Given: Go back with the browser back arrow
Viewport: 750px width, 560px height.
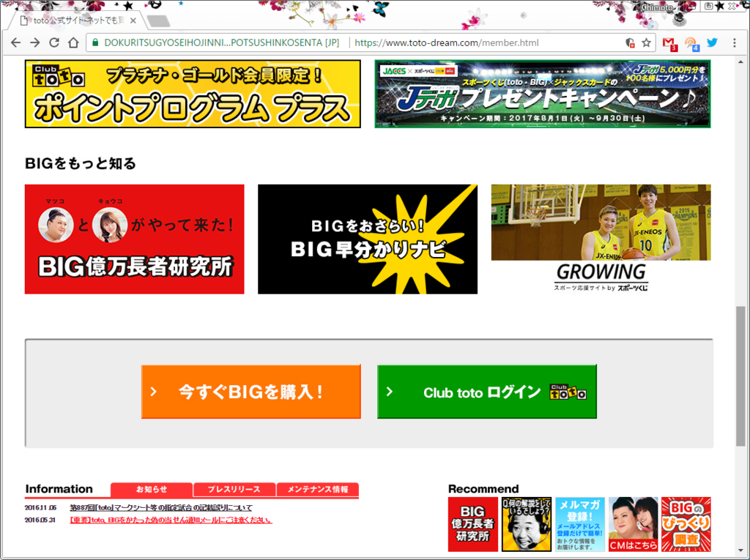Looking at the screenshot, I should pos(16,42).
